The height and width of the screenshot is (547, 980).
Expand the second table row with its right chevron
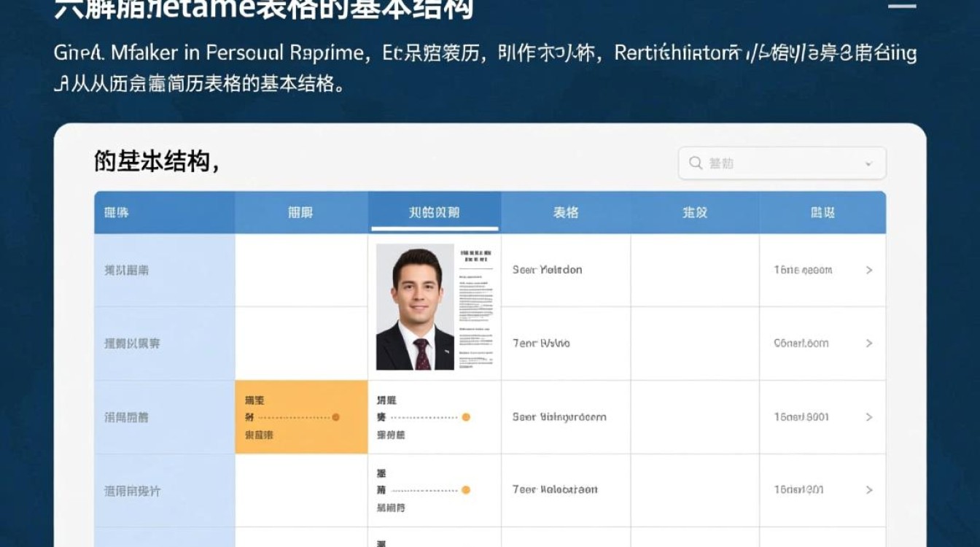coord(869,343)
